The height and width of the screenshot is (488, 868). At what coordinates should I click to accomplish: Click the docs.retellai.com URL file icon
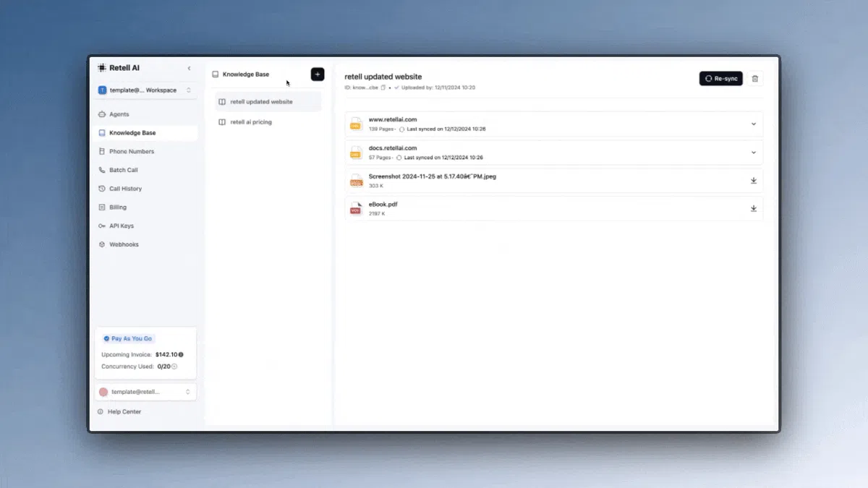click(x=356, y=152)
